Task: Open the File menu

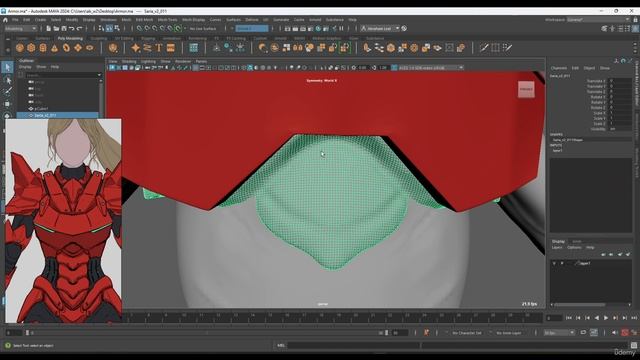Action: 15,20
